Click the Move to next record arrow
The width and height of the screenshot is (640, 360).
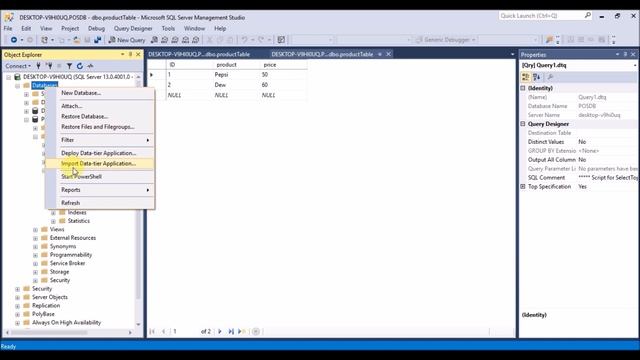[x=220, y=331]
